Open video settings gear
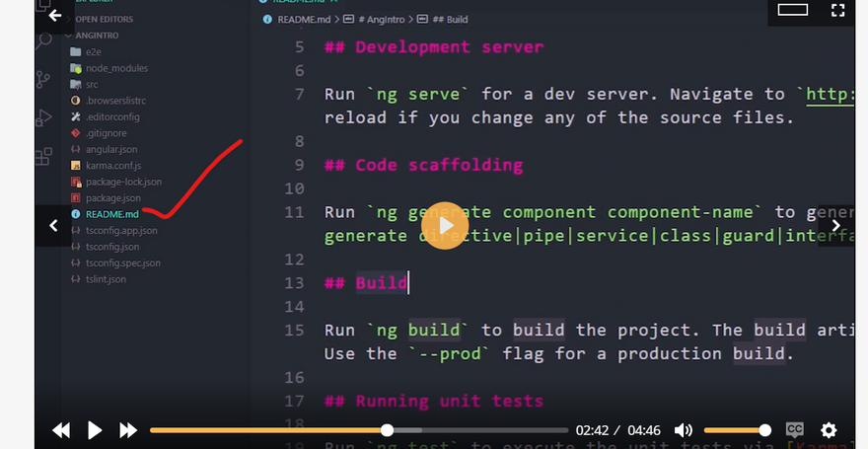Viewport: 868px width, 449px height. click(x=829, y=430)
